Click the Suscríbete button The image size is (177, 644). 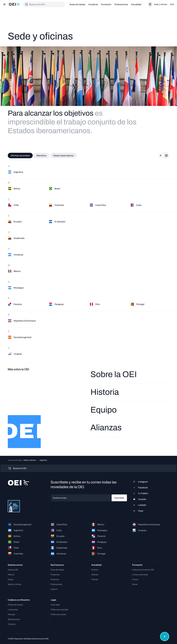pyautogui.click(x=119, y=498)
